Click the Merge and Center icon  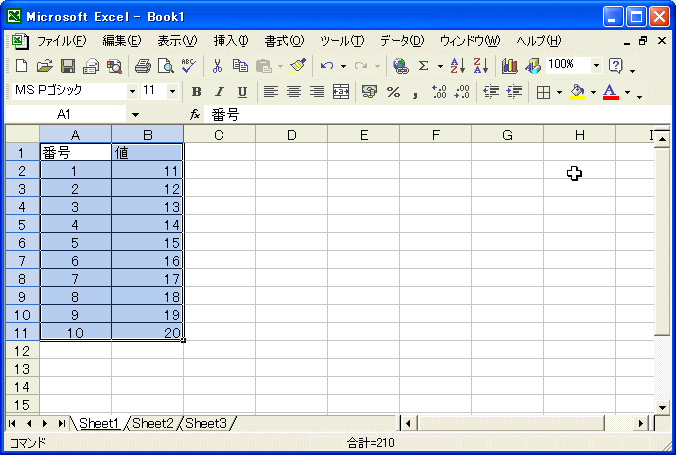click(341, 92)
